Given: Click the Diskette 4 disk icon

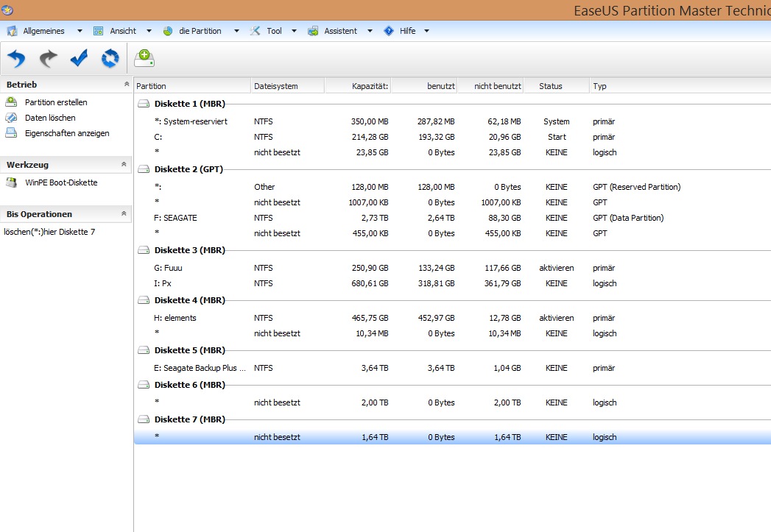Looking at the screenshot, I should coord(144,300).
